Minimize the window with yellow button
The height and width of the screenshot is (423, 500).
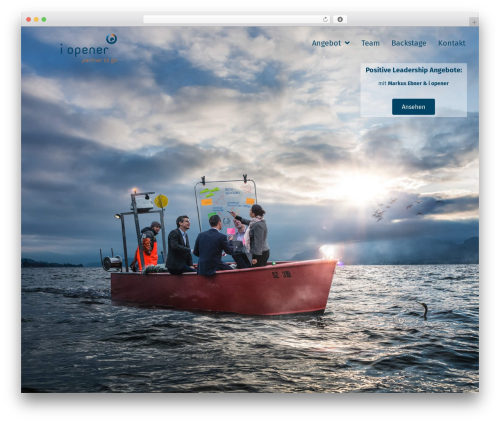[x=36, y=19]
